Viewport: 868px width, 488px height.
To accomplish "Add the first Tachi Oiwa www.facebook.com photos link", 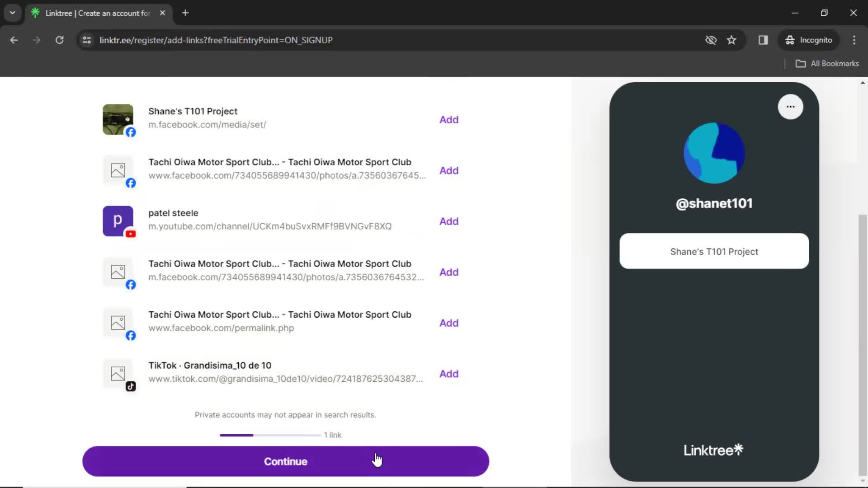I will tap(449, 171).
